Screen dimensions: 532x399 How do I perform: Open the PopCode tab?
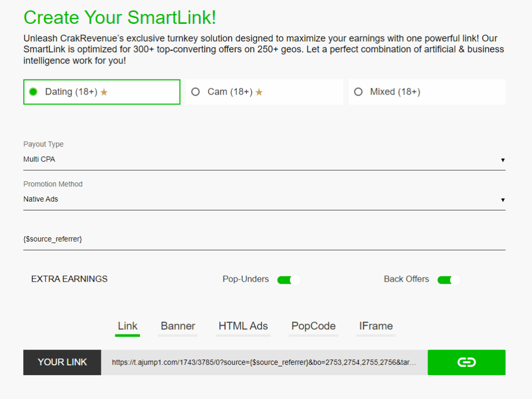pyautogui.click(x=313, y=326)
